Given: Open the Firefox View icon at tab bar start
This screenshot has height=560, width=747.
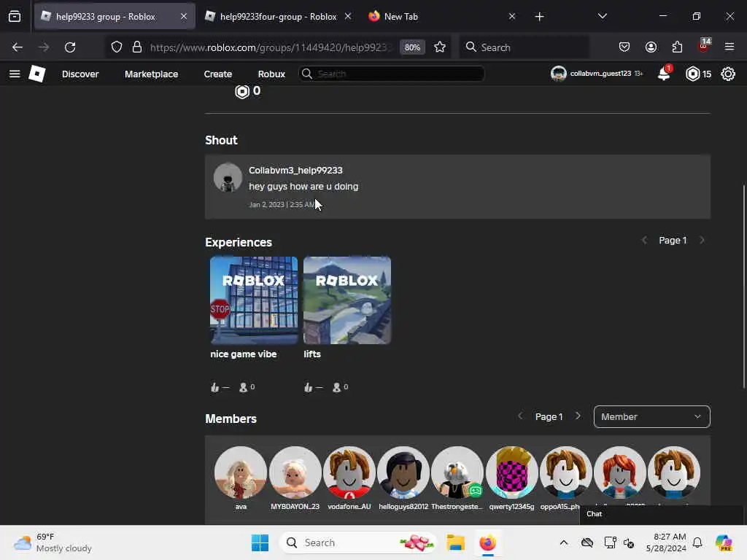Looking at the screenshot, I should pos(15,17).
